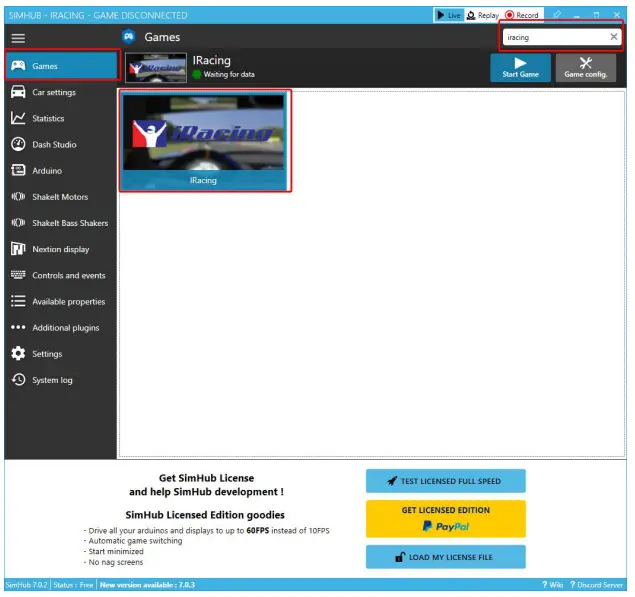
Task: Click the Waiting for data status text
Action: pyautogui.click(x=229, y=74)
